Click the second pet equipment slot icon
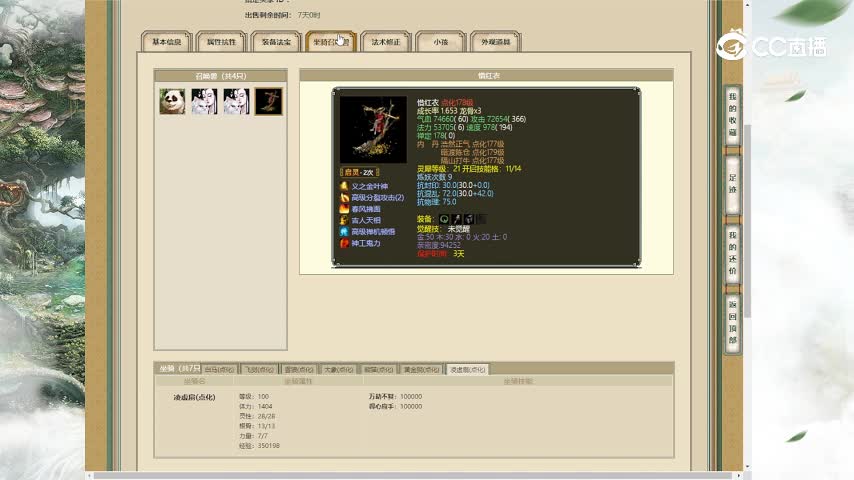Image resolution: width=854 pixels, height=480 pixels. (x=456, y=219)
